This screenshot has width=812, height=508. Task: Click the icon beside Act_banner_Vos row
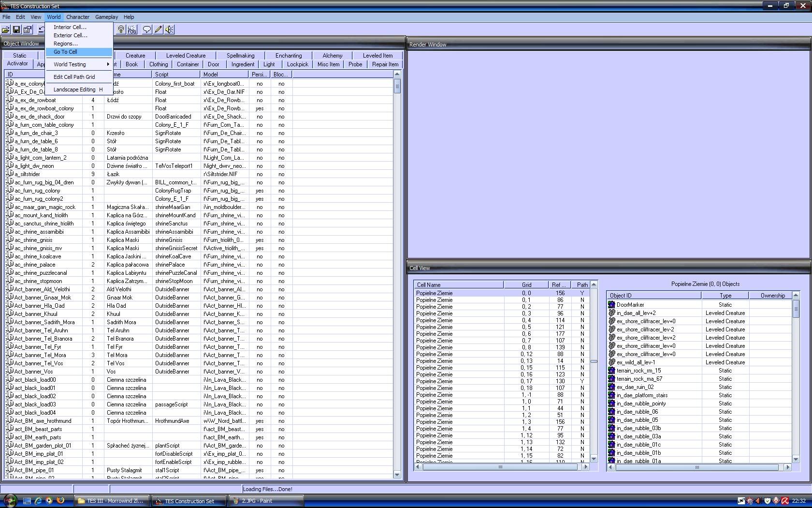pos(10,371)
